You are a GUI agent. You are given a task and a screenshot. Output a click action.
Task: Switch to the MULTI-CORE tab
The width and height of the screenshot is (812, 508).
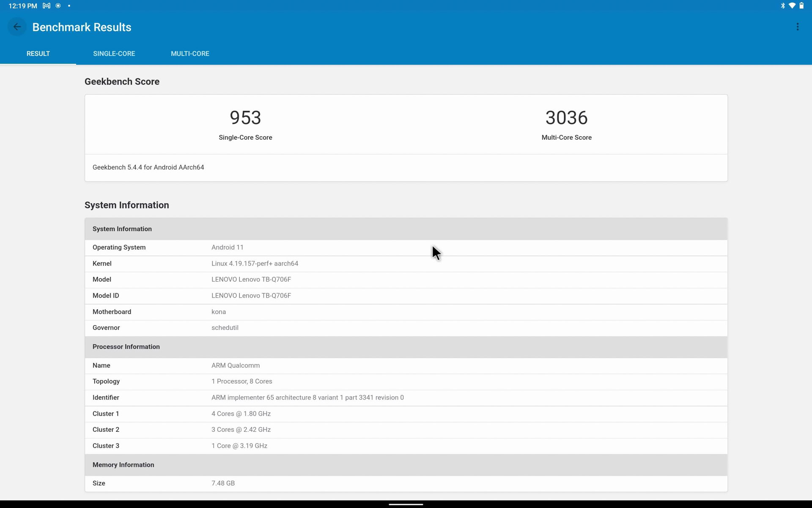[190, 54]
